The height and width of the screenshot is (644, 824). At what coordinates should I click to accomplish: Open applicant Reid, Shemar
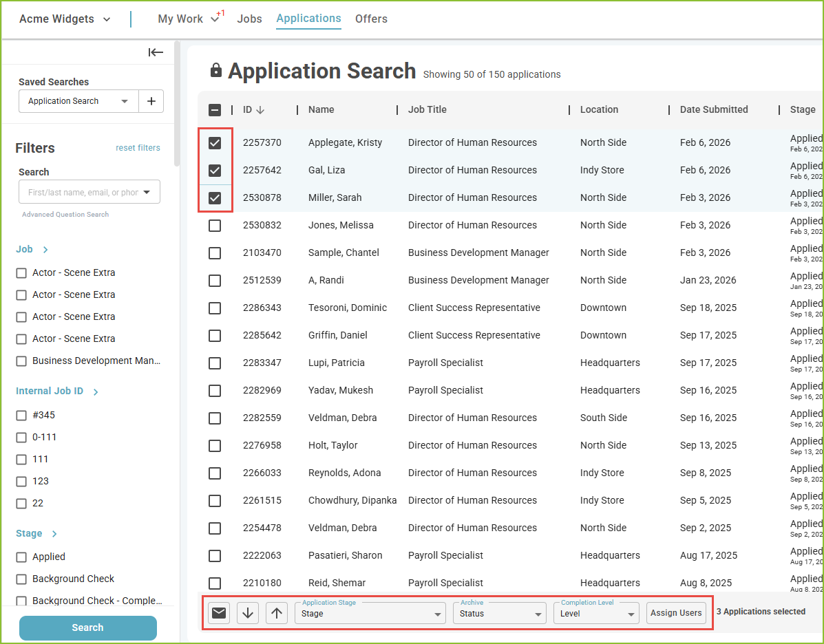click(337, 583)
